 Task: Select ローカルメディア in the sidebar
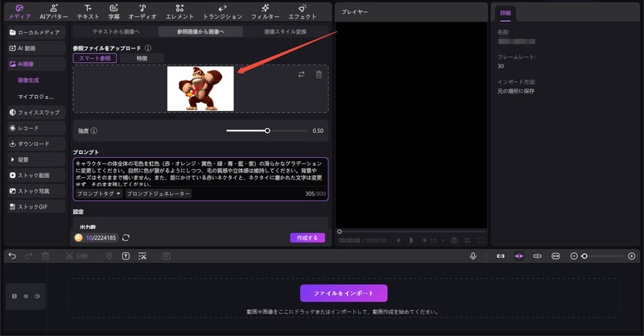pyautogui.click(x=36, y=32)
